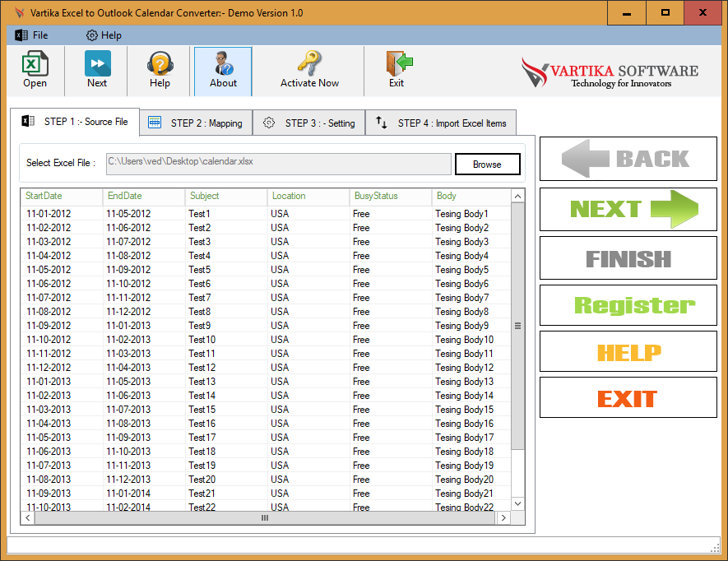Image resolution: width=728 pixels, height=561 pixels.
Task: Click the Tesing Body18 cell
Action: (471, 452)
